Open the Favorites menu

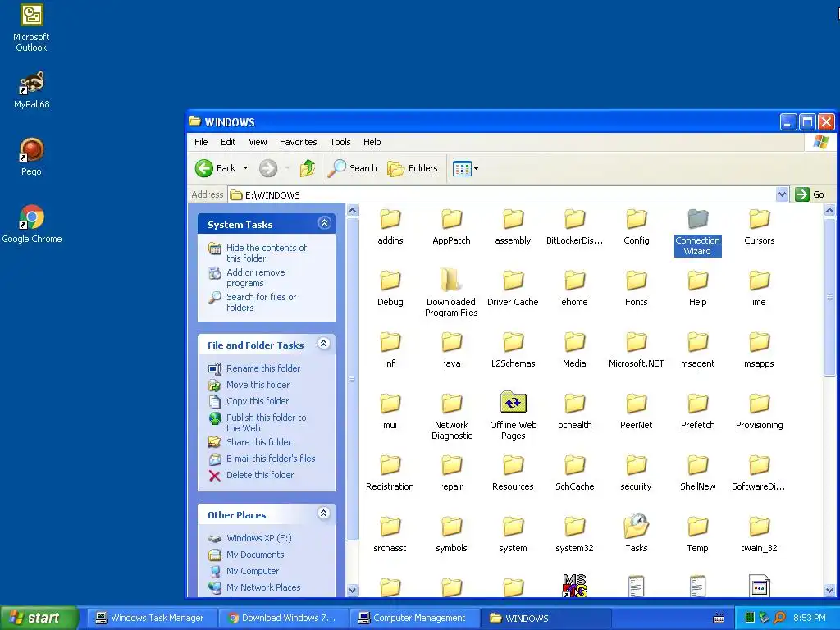298,142
